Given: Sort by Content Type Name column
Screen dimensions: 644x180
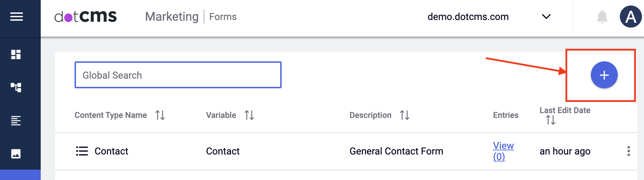Looking at the screenshot, I should click(160, 115).
